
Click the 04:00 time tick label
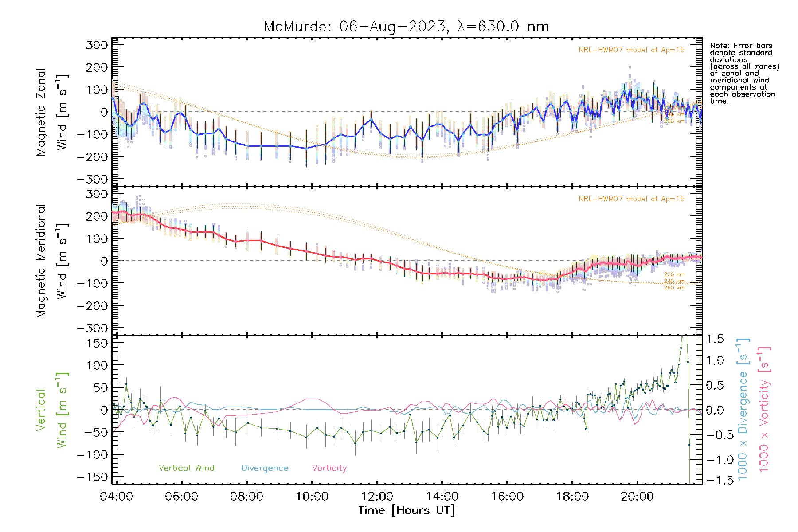116,497
